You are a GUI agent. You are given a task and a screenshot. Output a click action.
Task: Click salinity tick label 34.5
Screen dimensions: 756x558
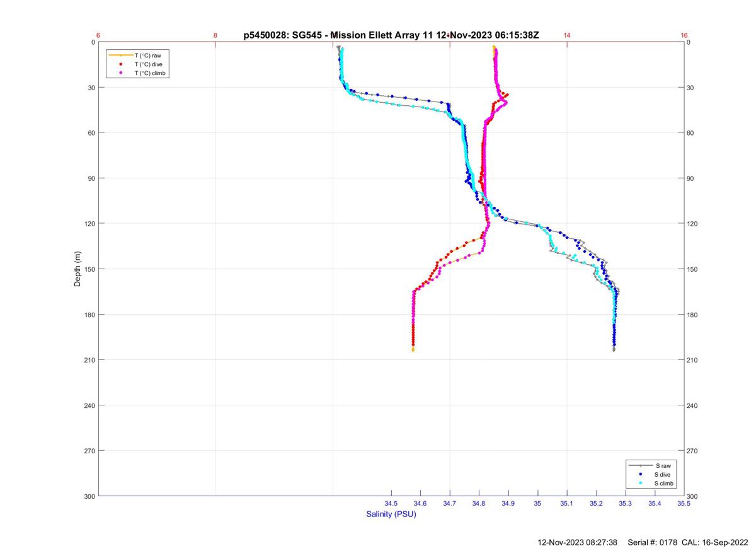[391, 503]
